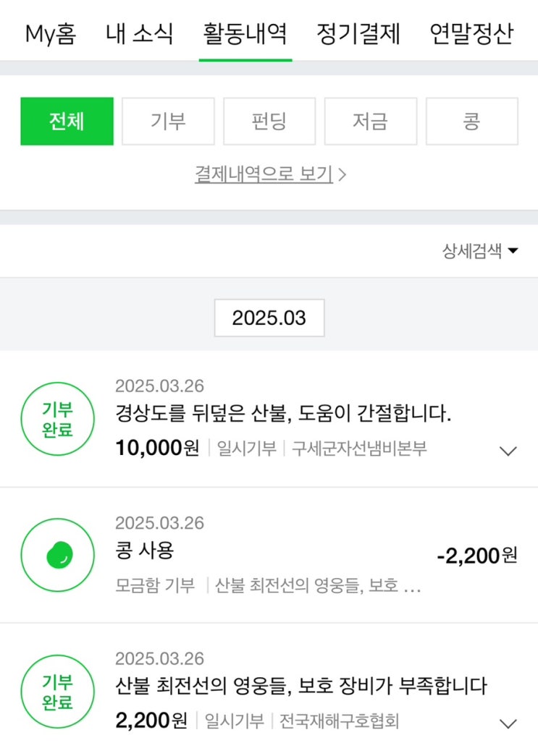Click the 기부완료 badge for 산불 최전선 donation

click(57, 692)
